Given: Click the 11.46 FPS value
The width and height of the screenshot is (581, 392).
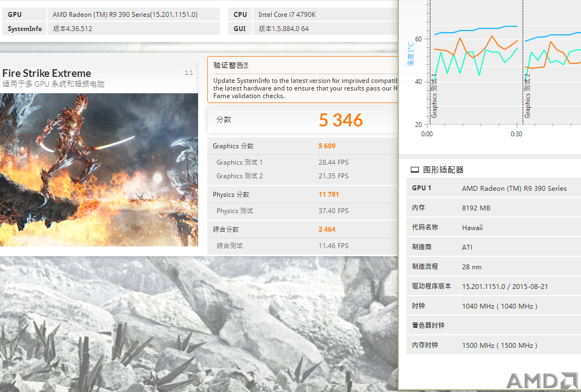Looking at the screenshot, I should click(x=333, y=245).
